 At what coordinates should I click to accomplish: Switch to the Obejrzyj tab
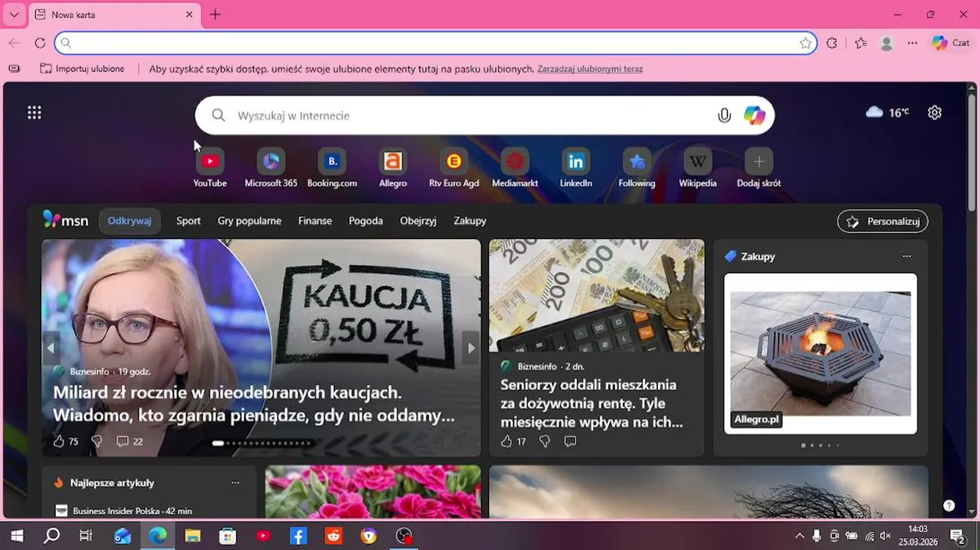(x=418, y=221)
